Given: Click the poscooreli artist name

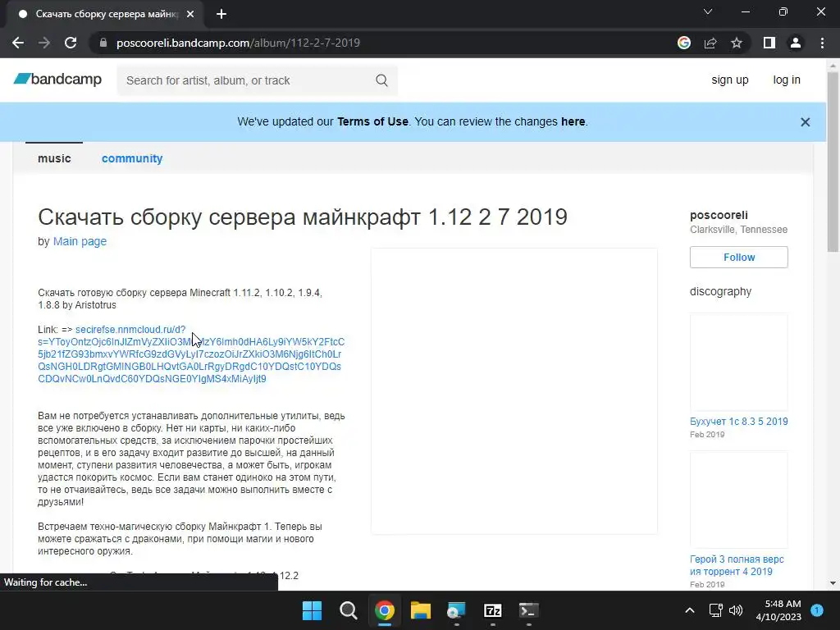Looking at the screenshot, I should point(719,216).
